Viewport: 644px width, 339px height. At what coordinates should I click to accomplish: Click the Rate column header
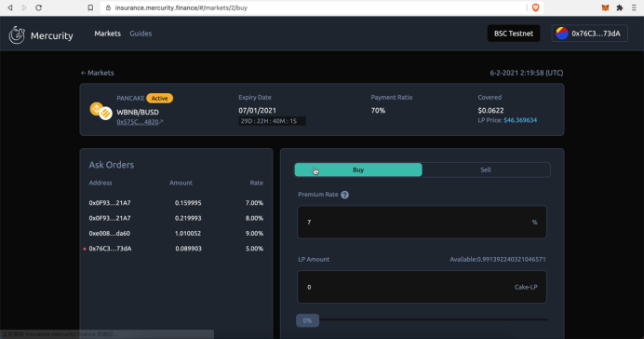[x=257, y=183]
